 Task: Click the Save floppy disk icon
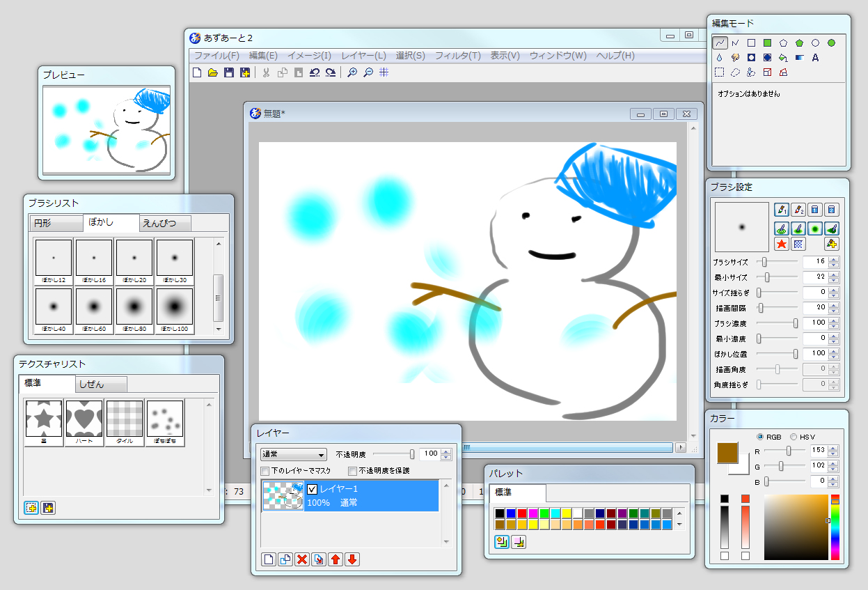pyautogui.click(x=229, y=72)
